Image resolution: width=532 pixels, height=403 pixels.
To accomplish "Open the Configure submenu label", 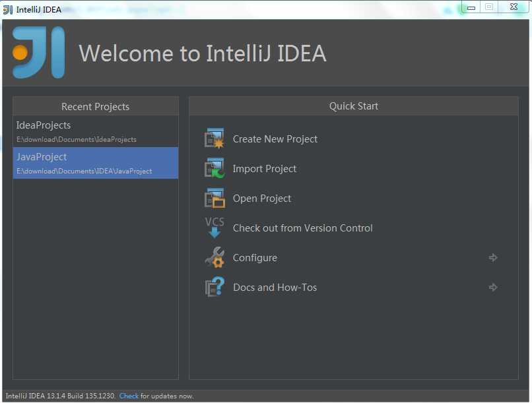I will 255,258.
